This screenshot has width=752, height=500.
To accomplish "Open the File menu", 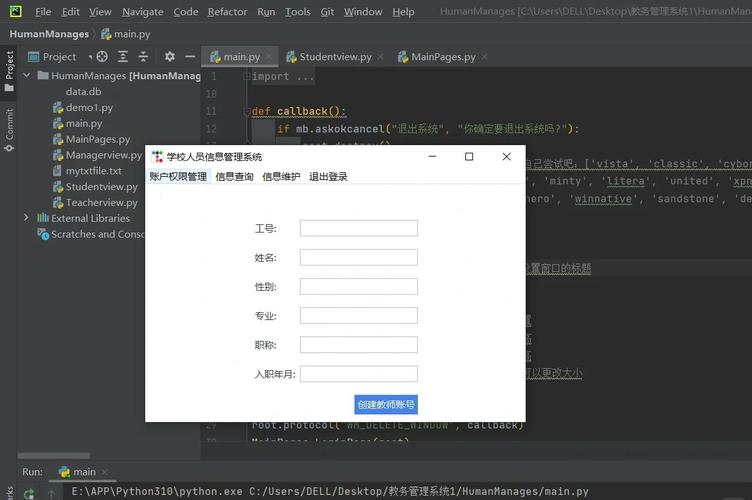I will [43, 12].
